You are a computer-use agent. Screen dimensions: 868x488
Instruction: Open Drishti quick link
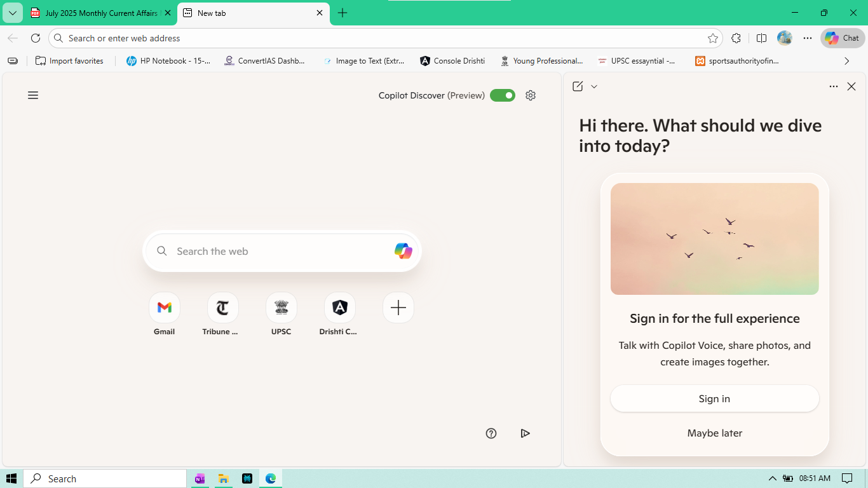point(339,314)
